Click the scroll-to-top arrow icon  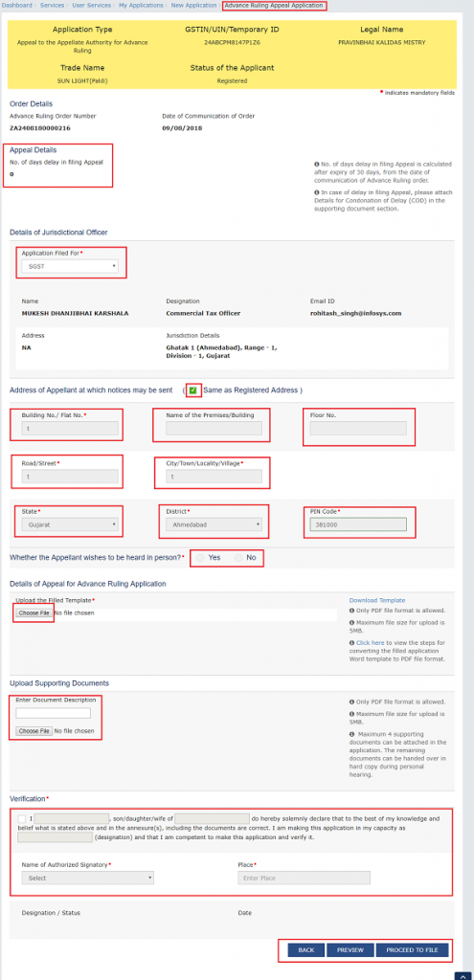coord(463,975)
